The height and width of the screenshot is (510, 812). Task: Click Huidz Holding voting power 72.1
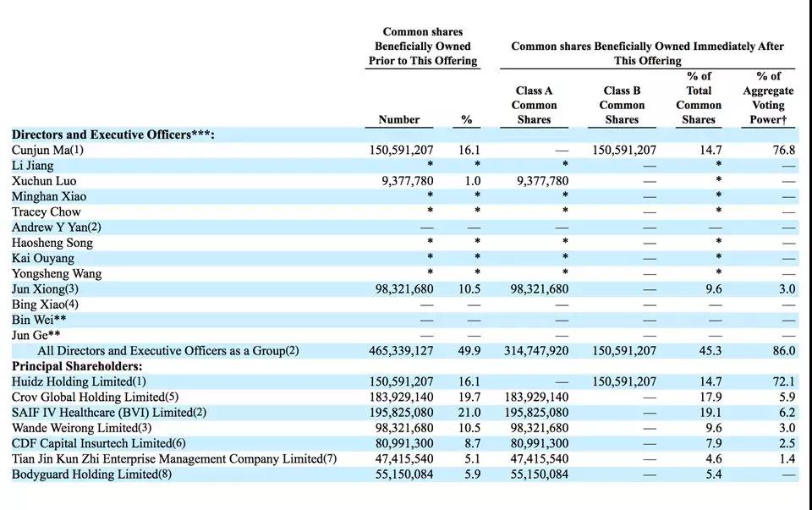[x=783, y=381]
